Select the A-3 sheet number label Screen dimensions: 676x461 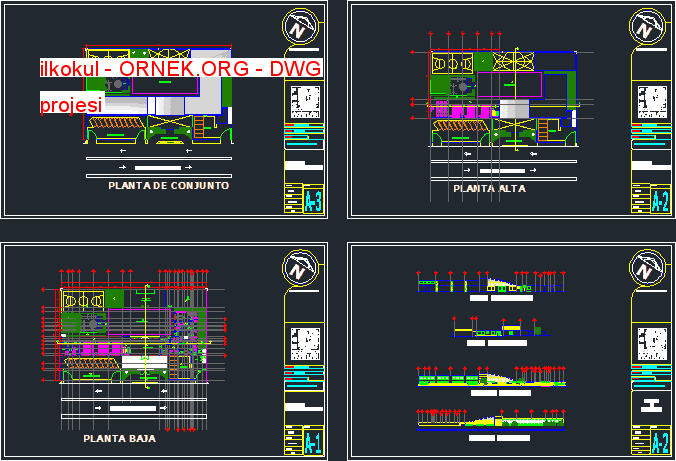[313, 200]
